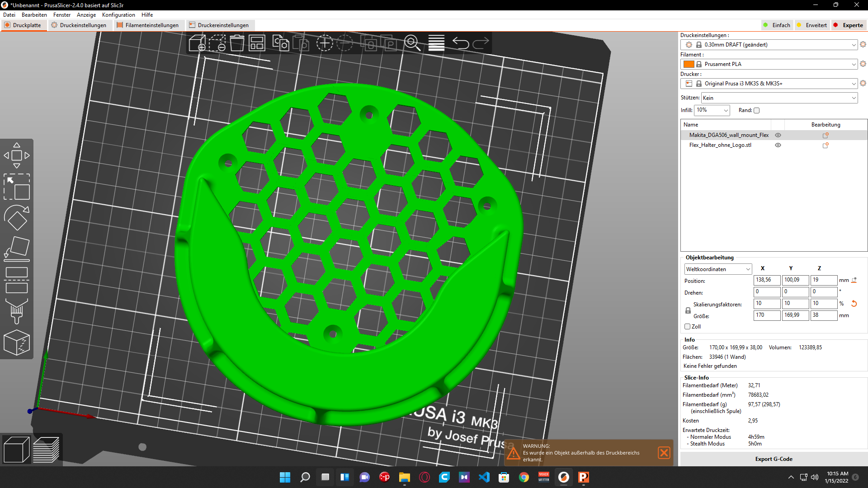Toggle the scale factor lock icon
This screenshot has height=488, width=868.
tap(688, 310)
